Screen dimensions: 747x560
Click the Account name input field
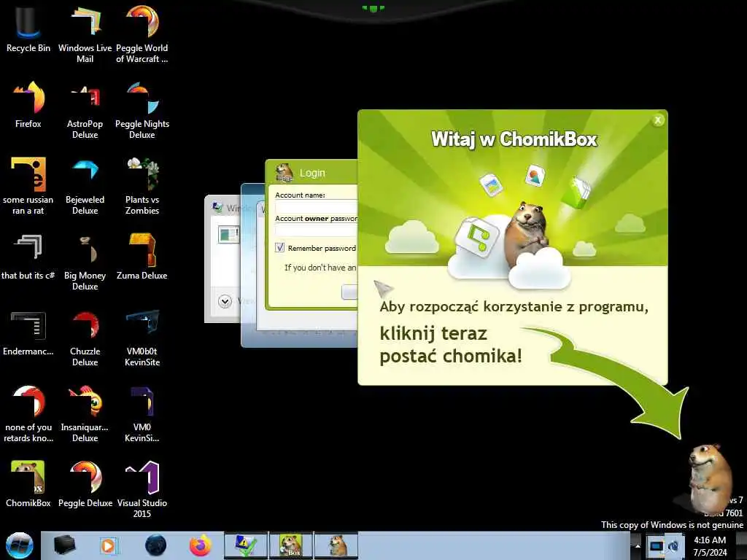point(317,206)
